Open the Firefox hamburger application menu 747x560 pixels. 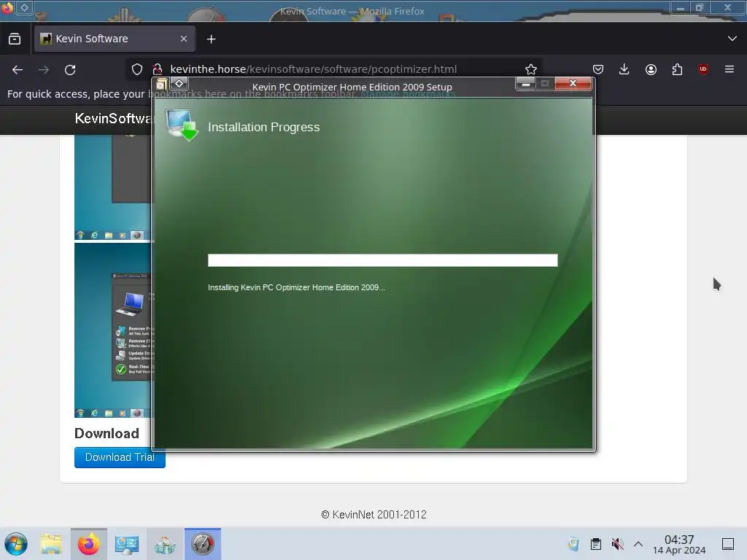click(729, 69)
